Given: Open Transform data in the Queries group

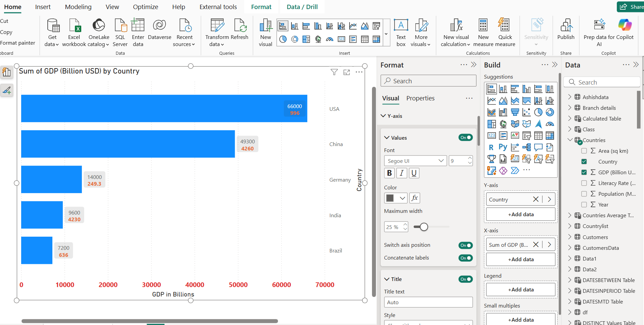Looking at the screenshot, I should (x=217, y=32).
